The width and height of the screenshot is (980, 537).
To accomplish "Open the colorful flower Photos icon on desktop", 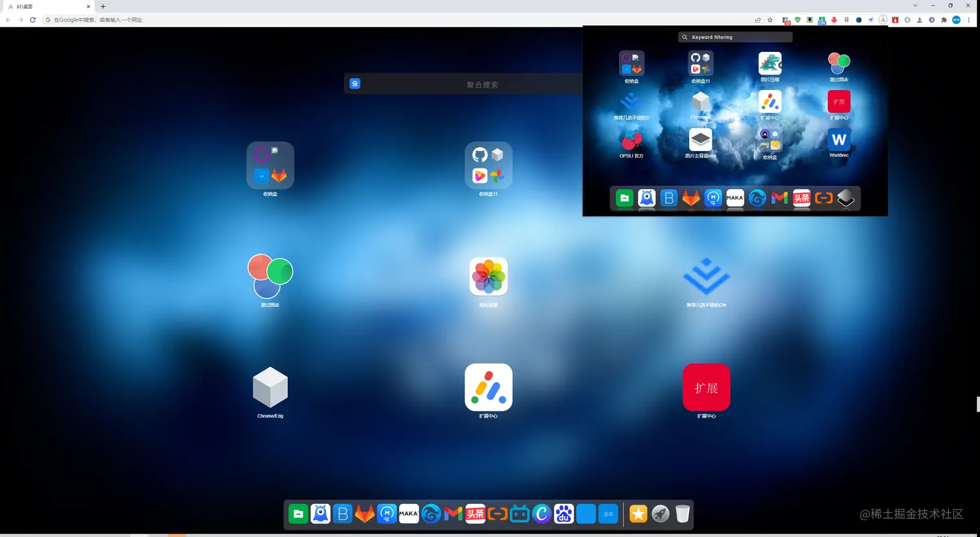I will coord(488,276).
